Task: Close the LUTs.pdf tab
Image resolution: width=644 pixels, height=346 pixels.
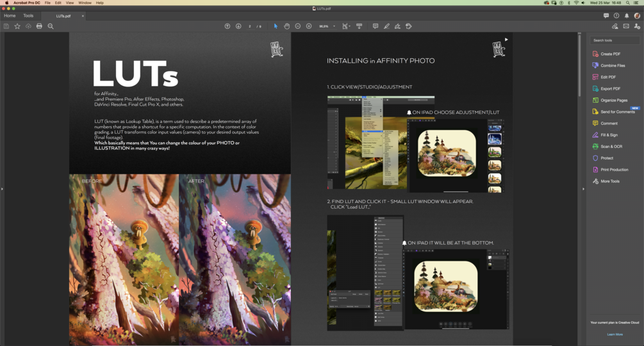Action: pos(83,16)
